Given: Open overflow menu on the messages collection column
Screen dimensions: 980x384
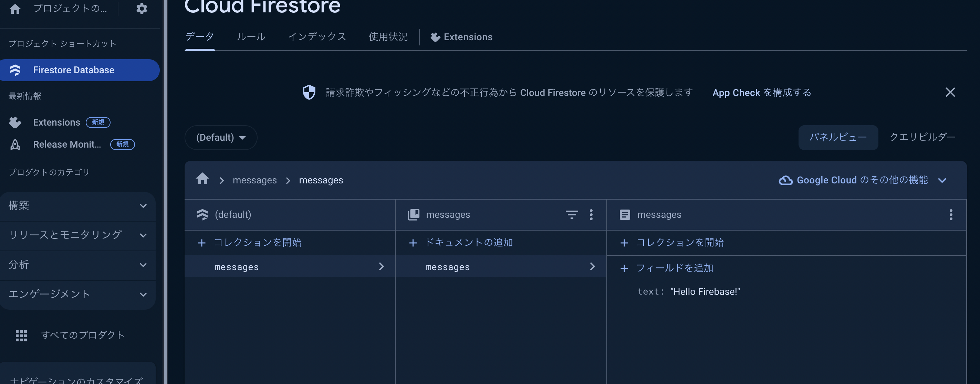Looking at the screenshot, I should 591,215.
